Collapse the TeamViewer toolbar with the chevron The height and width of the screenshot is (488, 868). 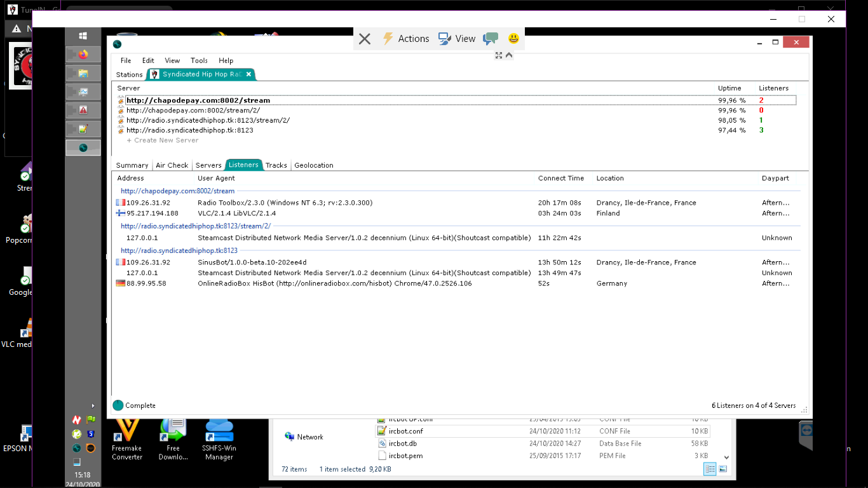tap(509, 56)
